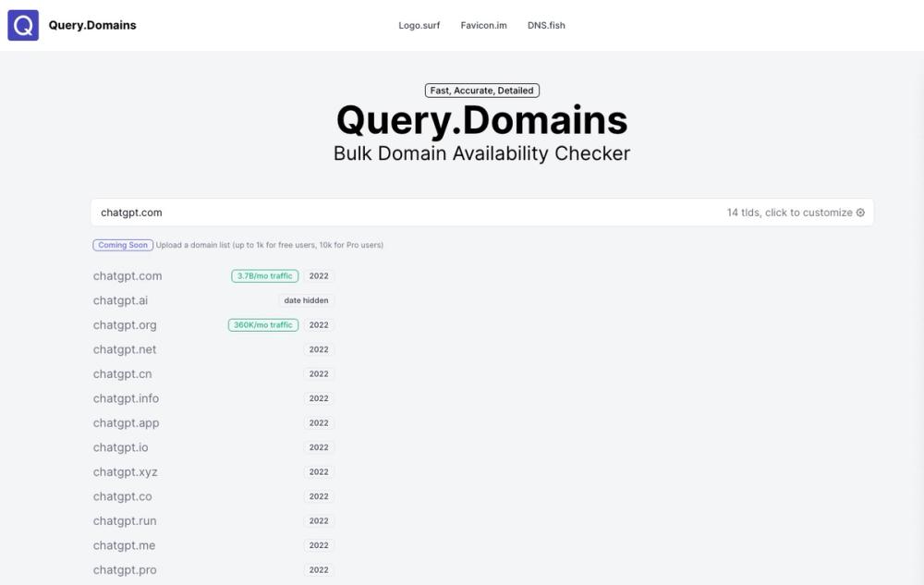Go to Favicon.im link
The width and height of the screenshot is (924, 585).
484,25
